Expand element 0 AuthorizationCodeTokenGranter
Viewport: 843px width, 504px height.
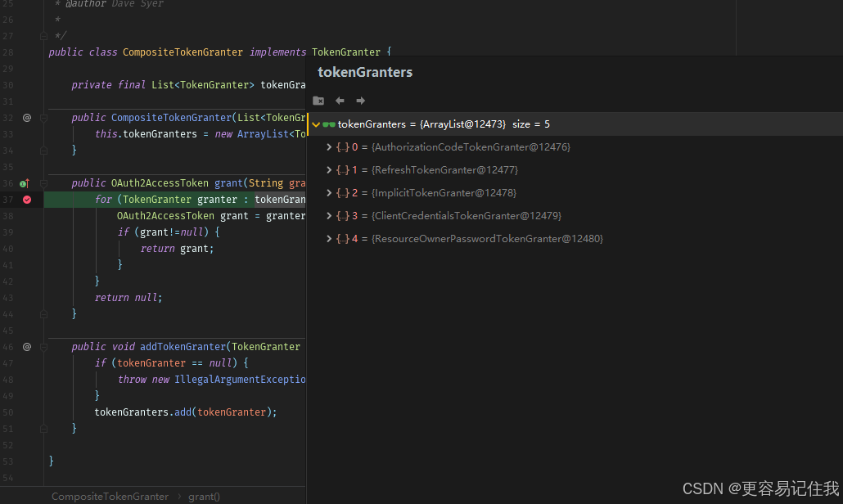pos(329,146)
